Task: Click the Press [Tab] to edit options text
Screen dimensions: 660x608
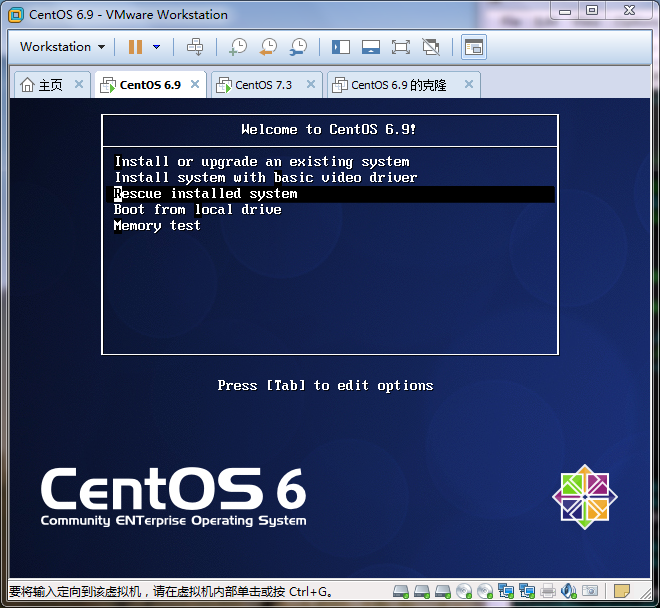Action: click(325, 386)
